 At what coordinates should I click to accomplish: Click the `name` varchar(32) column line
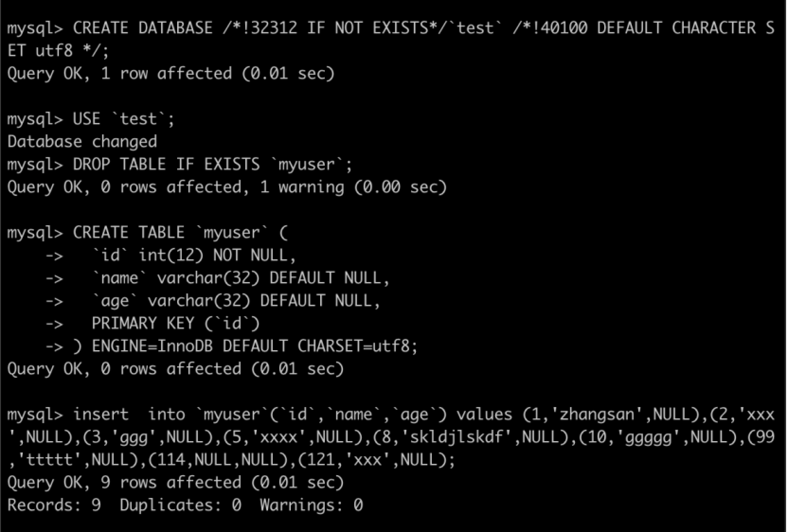(241, 278)
